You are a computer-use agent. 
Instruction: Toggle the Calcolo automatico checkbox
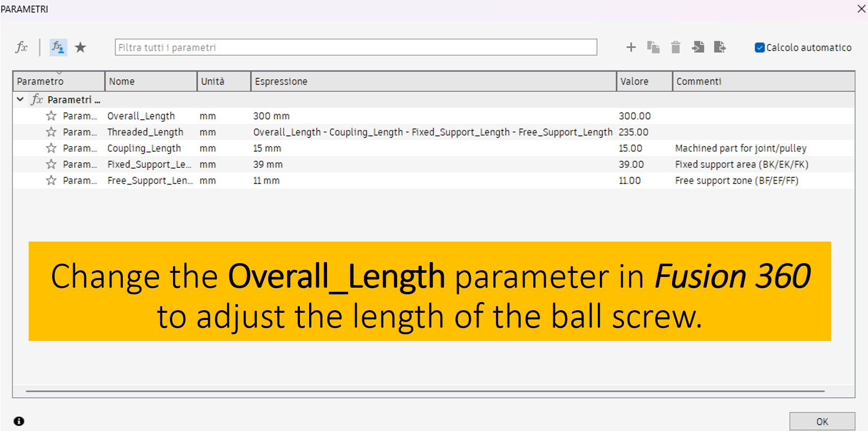[759, 48]
